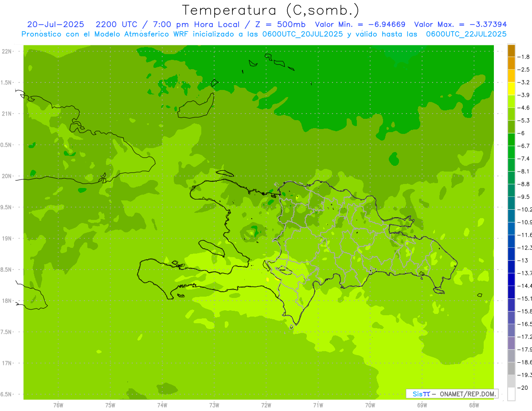Click the -15.1 legend value

525,298
